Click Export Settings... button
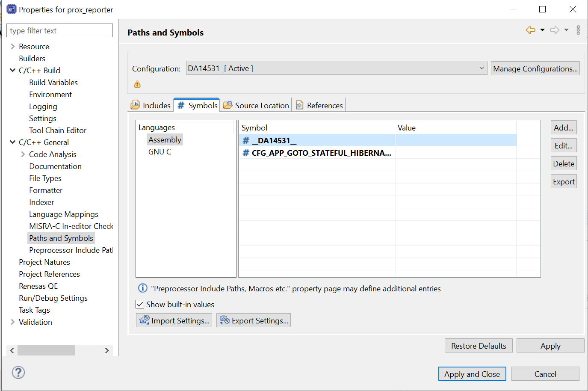Viewport: 588px width, 391px height. point(254,320)
